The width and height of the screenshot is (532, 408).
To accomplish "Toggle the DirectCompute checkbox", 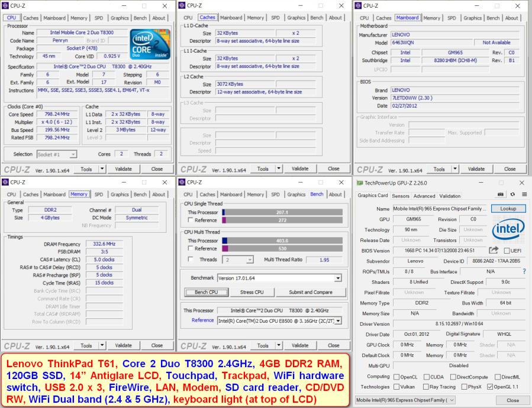I will point(453,377).
